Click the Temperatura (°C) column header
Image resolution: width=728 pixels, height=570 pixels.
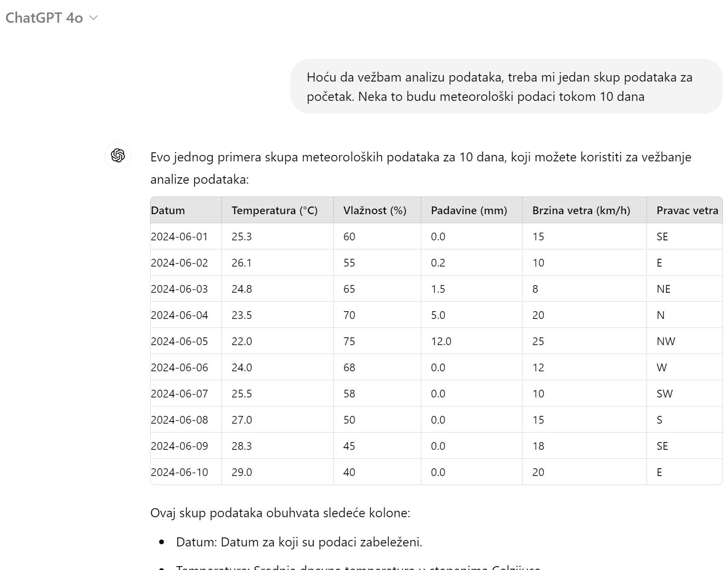coord(278,210)
